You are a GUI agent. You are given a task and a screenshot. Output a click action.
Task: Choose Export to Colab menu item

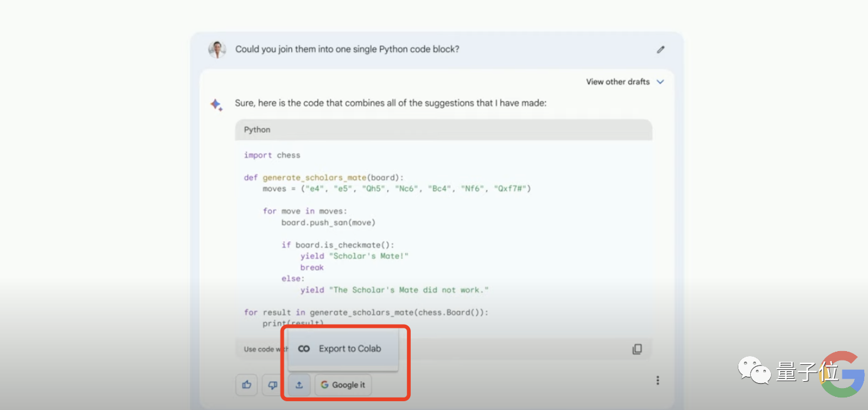pos(343,349)
